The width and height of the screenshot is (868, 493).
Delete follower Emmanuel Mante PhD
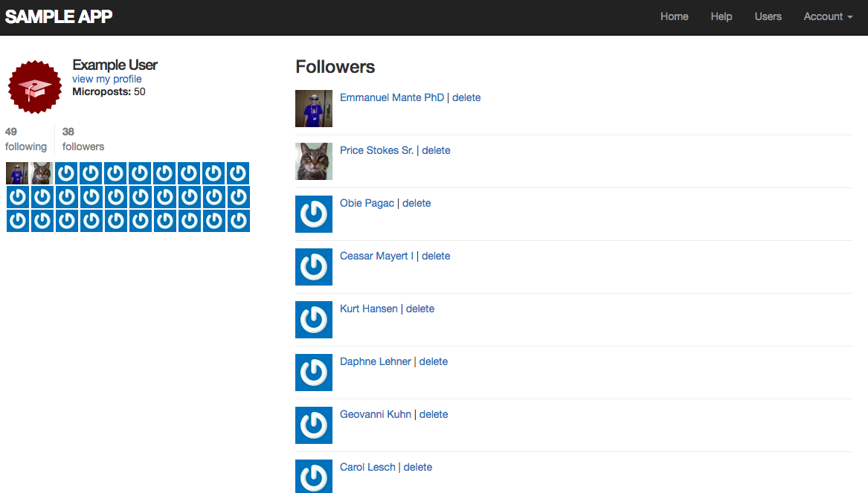(x=466, y=97)
